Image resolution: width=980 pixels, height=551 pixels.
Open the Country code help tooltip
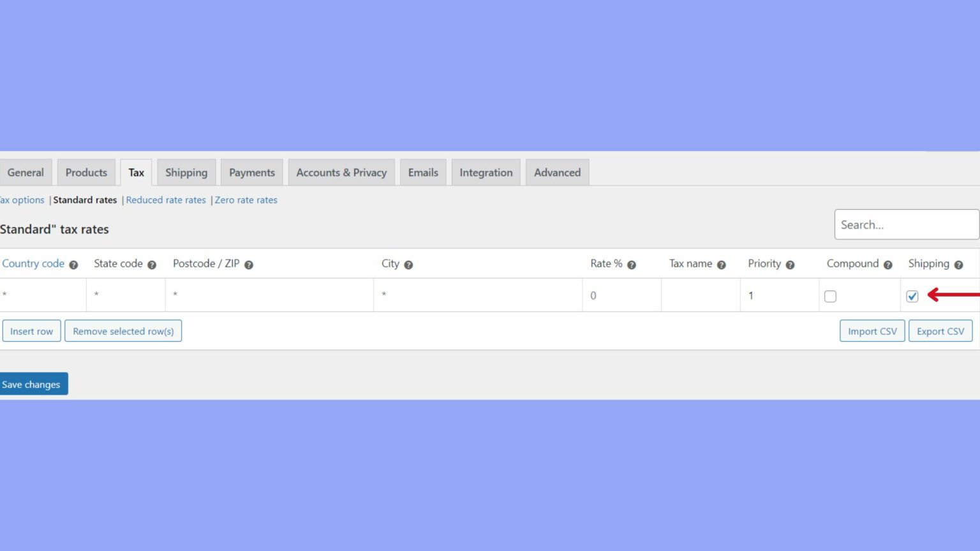73,263
